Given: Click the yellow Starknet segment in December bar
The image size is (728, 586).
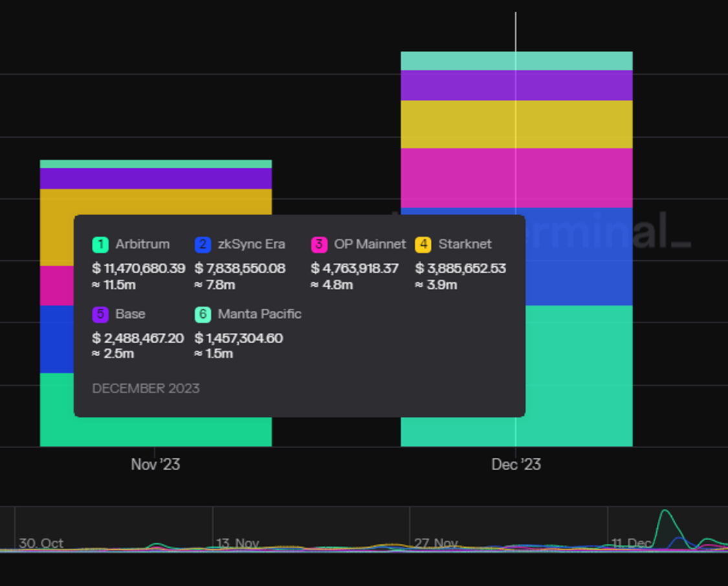Looking at the screenshot, I should (x=517, y=124).
